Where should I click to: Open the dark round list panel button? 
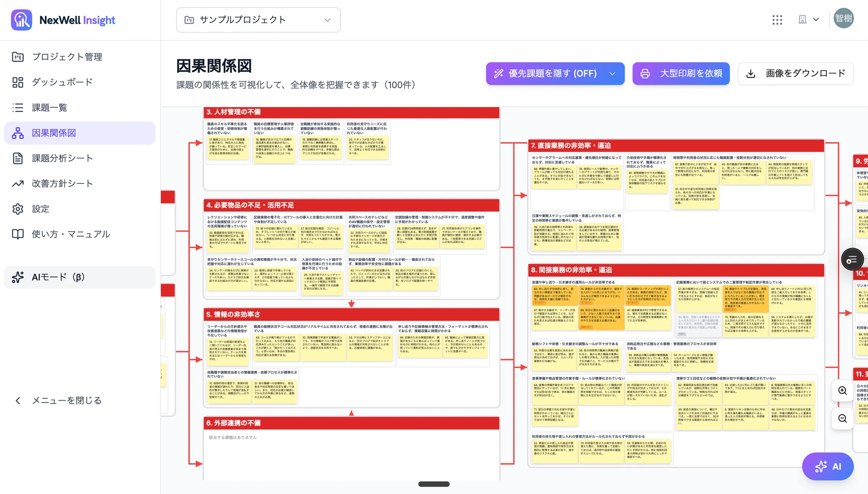coord(852,259)
